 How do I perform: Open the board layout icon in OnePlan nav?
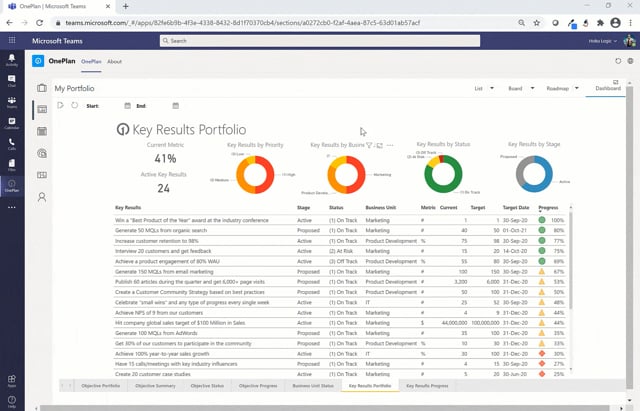[x=42, y=175]
